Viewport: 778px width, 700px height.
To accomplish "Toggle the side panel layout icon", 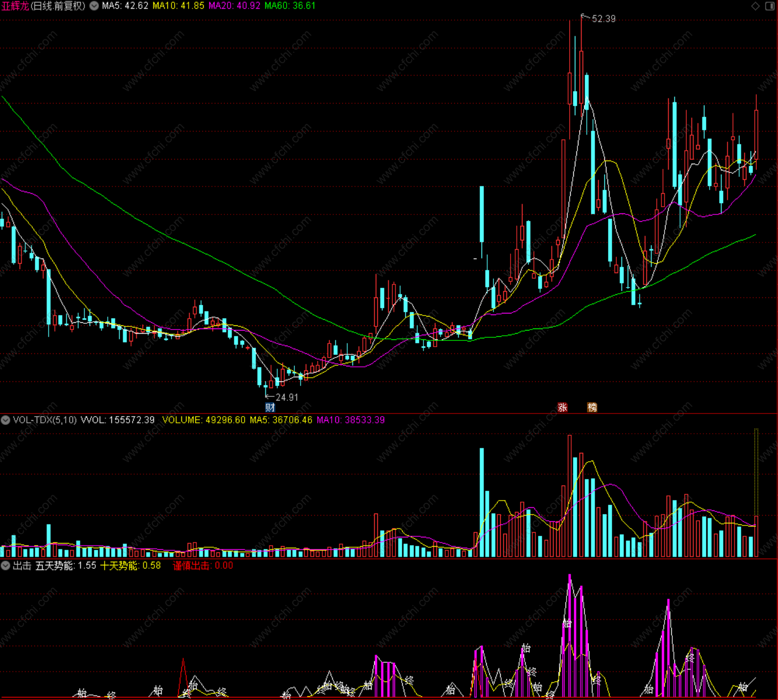I will point(770,6).
